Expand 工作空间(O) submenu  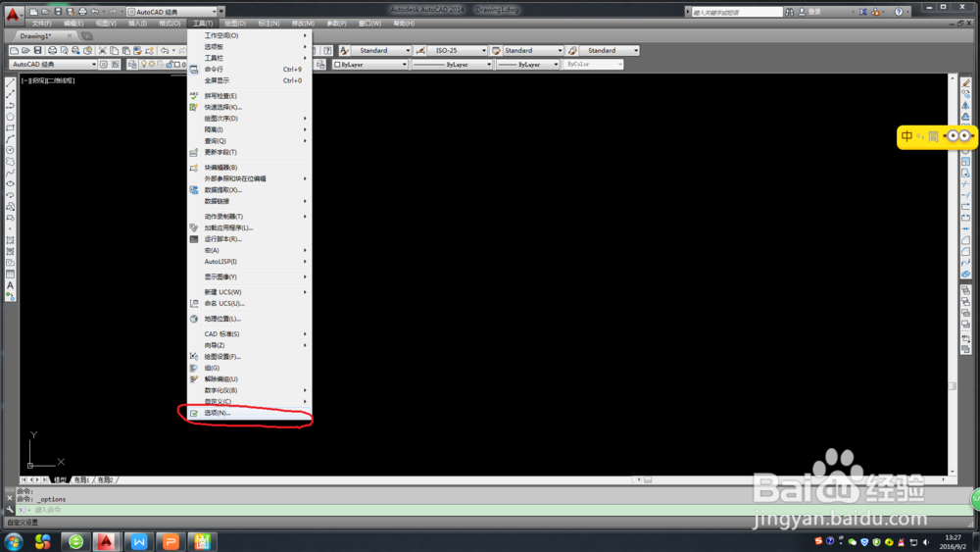(x=250, y=35)
